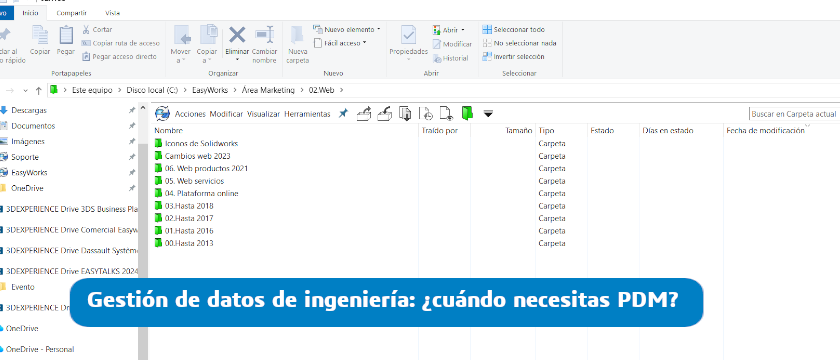Viewport: 840px width, 360px height.
Task: Click the PDM check in icon
Action: pos(385,114)
